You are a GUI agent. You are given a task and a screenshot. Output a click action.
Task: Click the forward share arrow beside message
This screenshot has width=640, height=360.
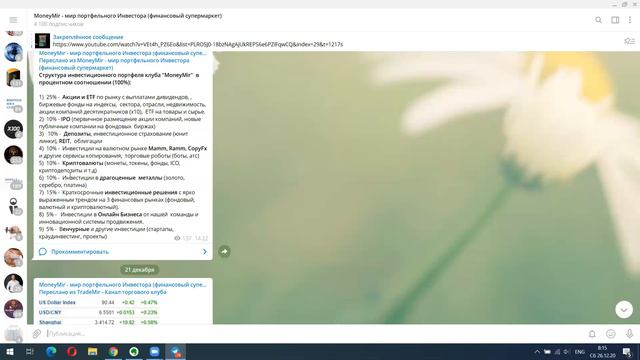coord(224,251)
